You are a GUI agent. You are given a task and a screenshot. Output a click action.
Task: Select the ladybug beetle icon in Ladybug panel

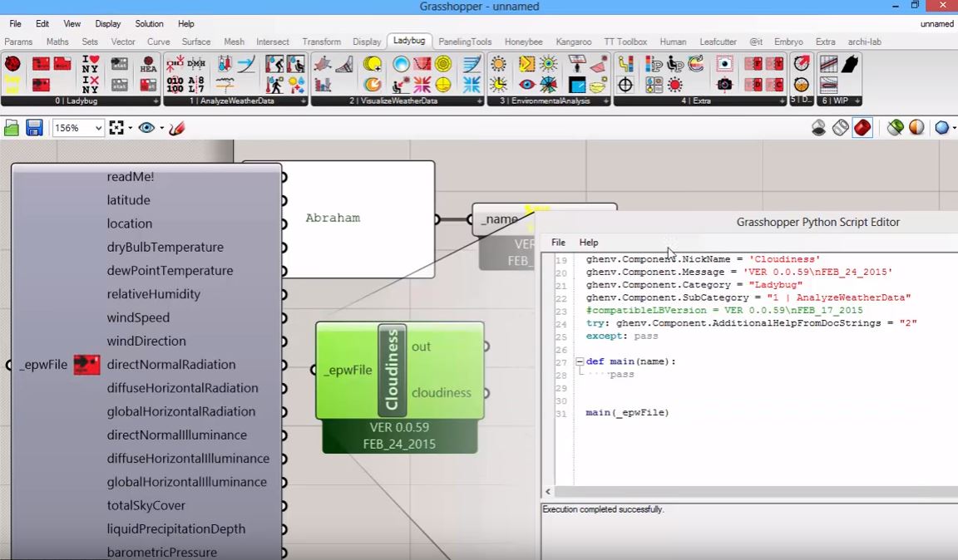tap(12, 63)
